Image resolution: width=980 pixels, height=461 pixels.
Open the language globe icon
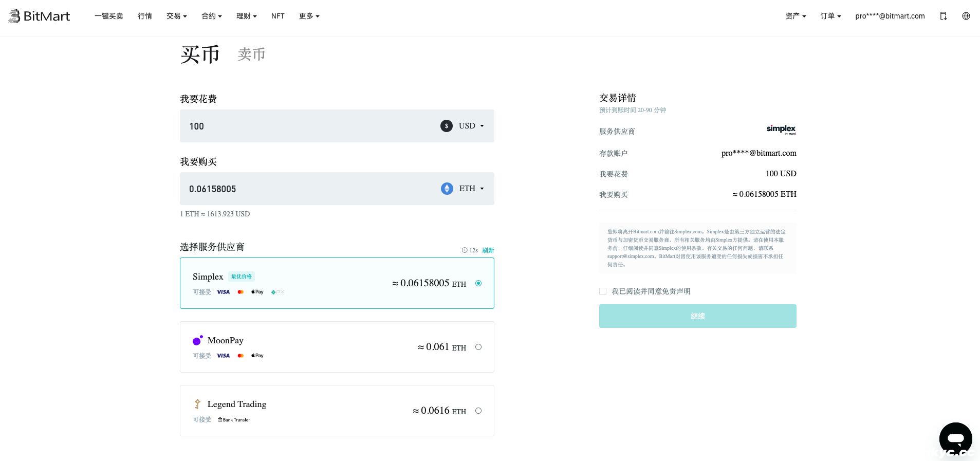pos(966,16)
